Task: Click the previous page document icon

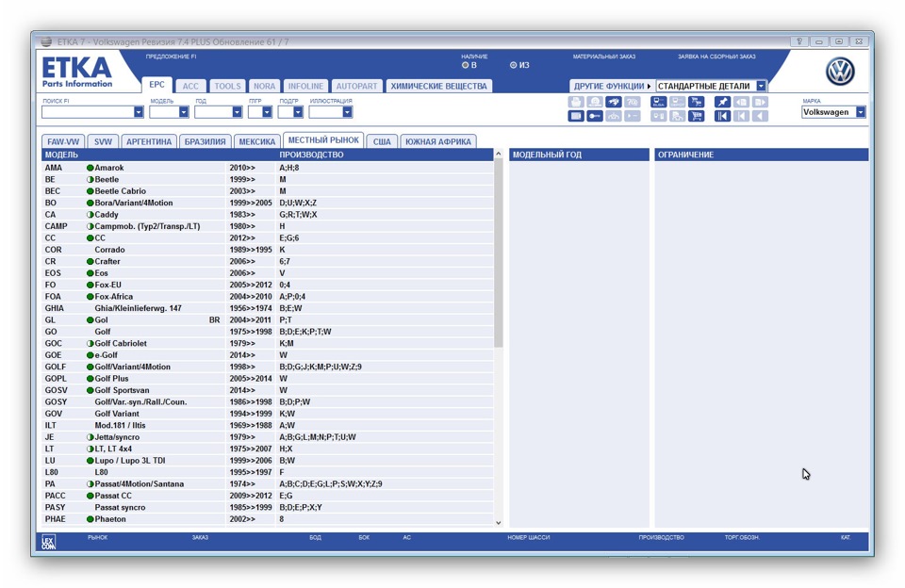Action: pyautogui.click(x=742, y=102)
